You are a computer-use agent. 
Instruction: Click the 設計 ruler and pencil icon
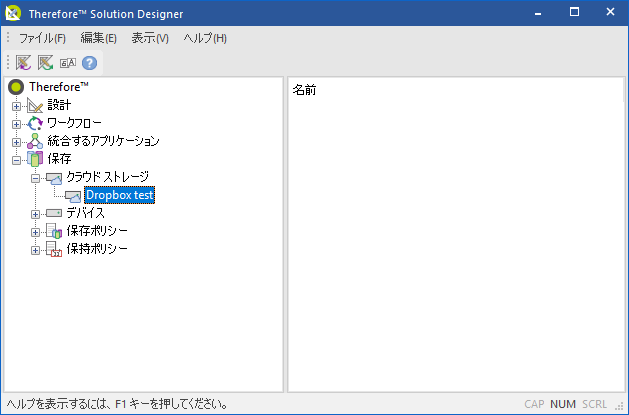(x=35, y=105)
